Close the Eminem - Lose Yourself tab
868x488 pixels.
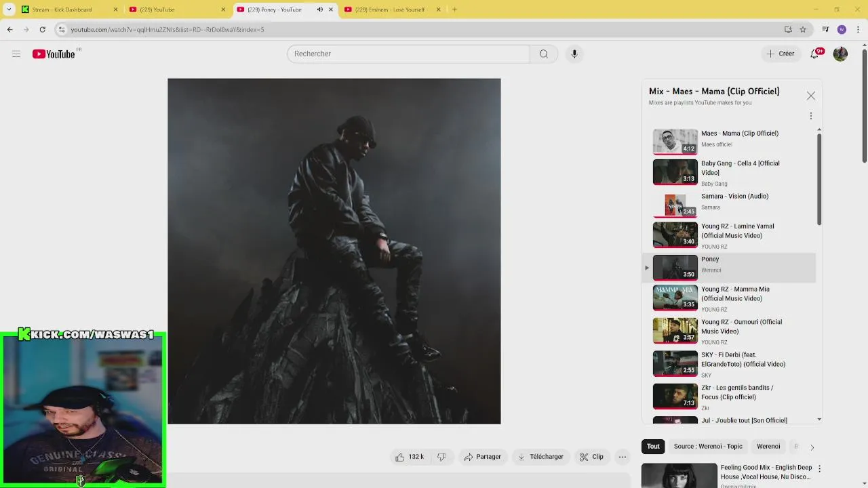click(438, 9)
